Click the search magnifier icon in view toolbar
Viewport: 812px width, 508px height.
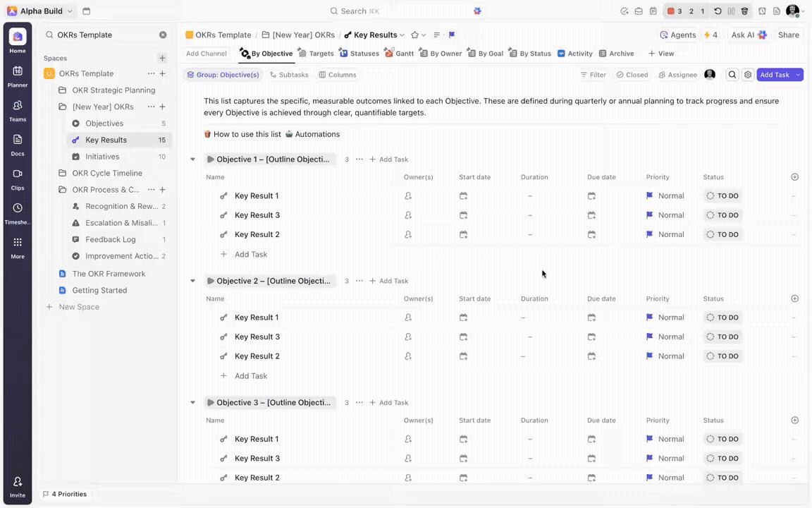pyautogui.click(x=732, y=75)
